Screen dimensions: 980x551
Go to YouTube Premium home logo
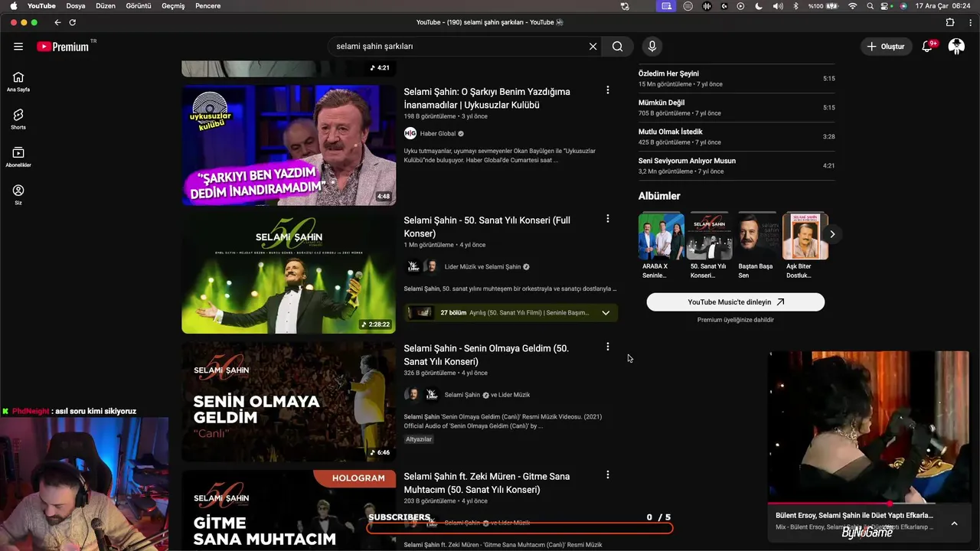63,47
